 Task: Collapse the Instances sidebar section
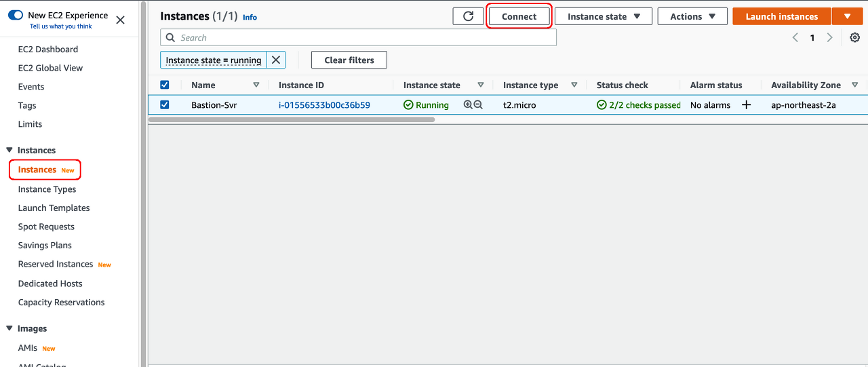[x=9, y=151]
